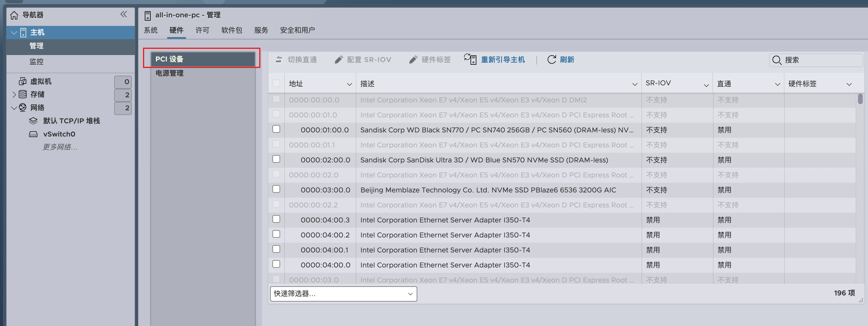Click the host server icon next to 主机
The image size is (868, 326).
point(23,32)
